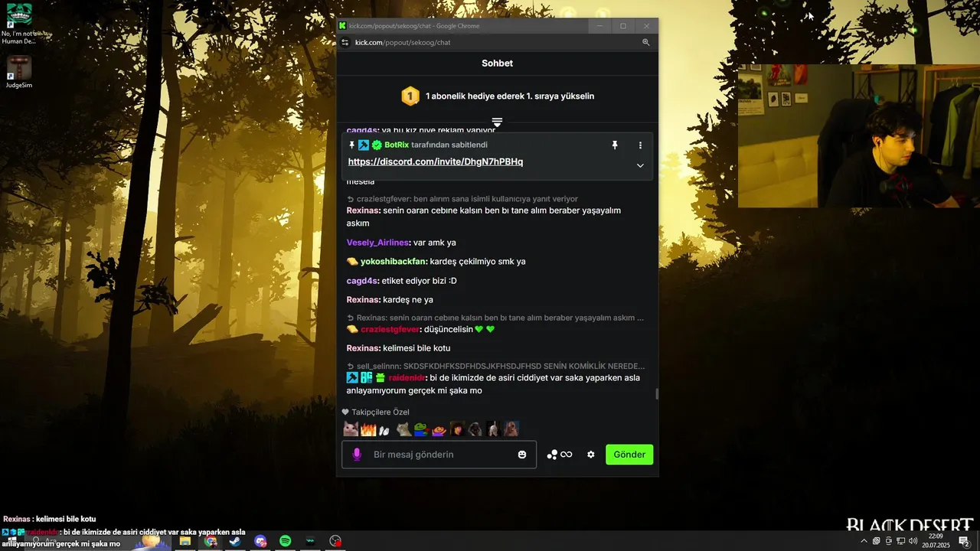Collapse the leaderboard banner handle icon

coord(497,122)
